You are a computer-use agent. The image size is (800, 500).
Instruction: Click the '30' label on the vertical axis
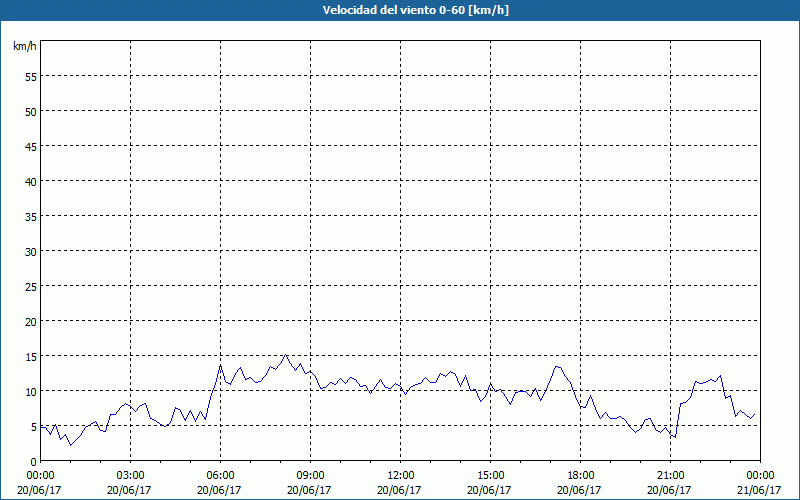click(31, 252)
